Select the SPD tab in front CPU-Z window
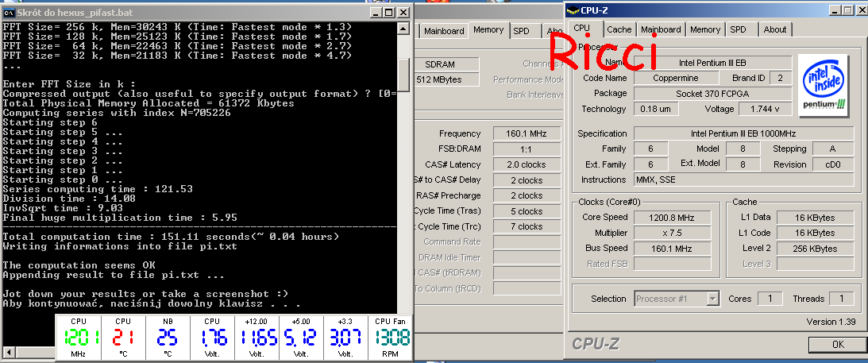Image resolution: width=868 pixels, height=363 pixels. tap(738, 29)
